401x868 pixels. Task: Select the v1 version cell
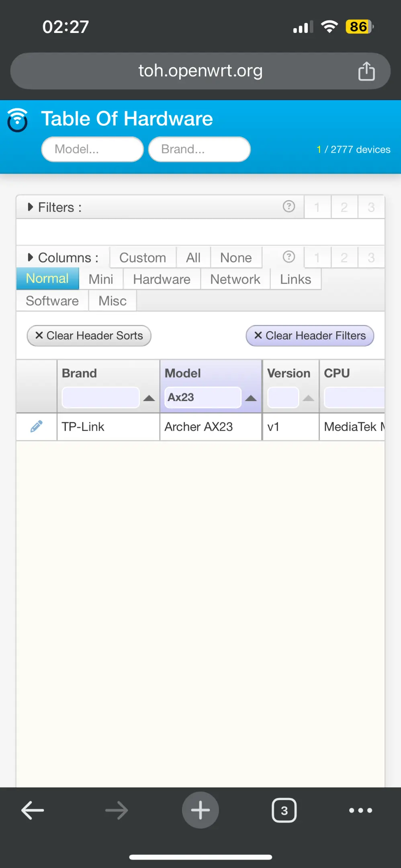click(x=291, y=427)
